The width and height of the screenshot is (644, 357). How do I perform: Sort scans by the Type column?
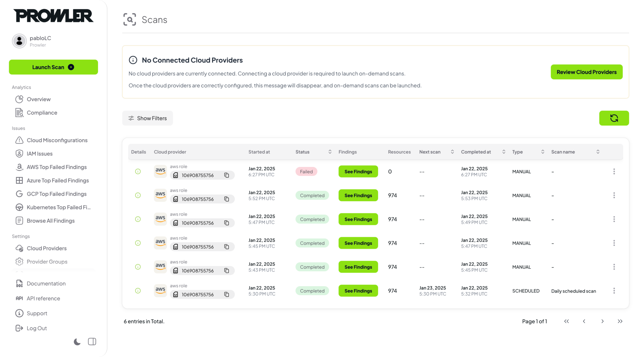point(542,152)
